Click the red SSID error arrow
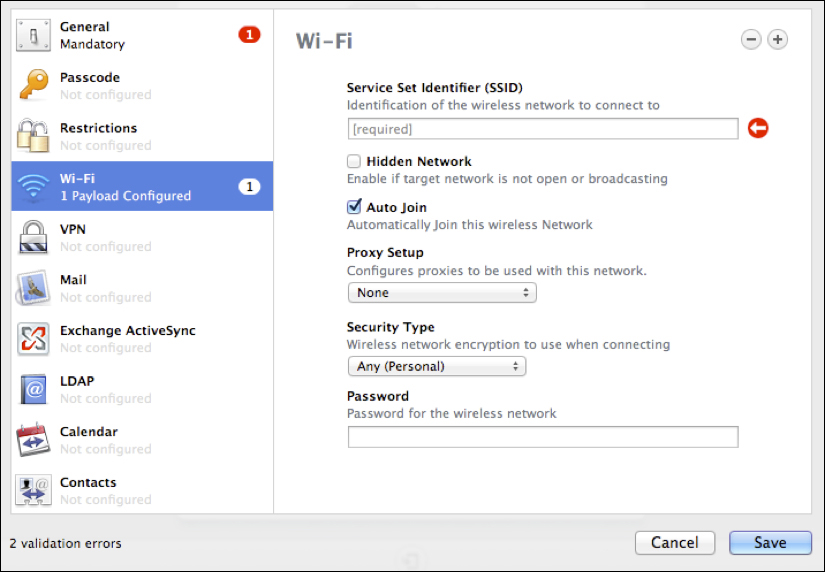Image resolution: width=825 pixels, height=572 pixels. click(x=758, y=128)
